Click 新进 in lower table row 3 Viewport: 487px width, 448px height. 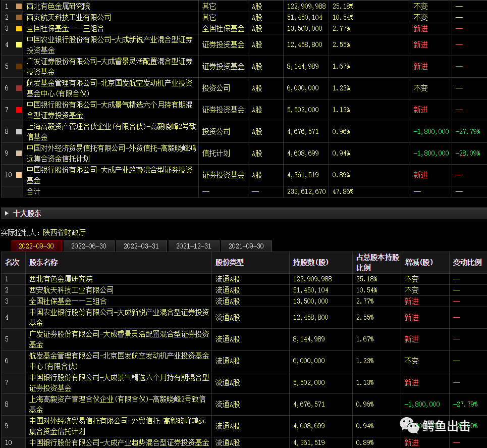(x=411, y=301)
